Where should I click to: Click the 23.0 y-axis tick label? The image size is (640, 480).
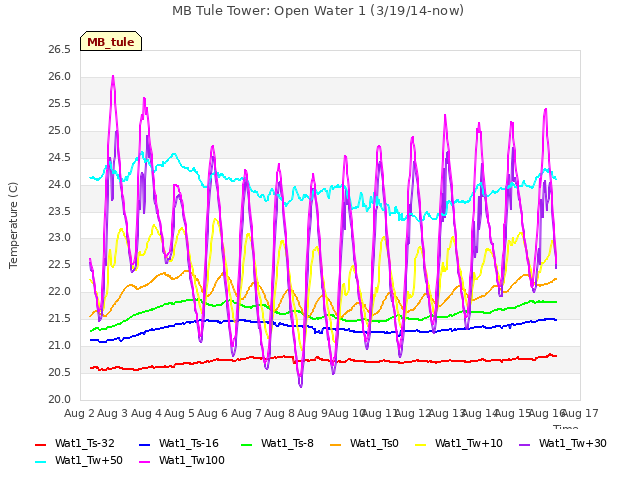point(60,238)
